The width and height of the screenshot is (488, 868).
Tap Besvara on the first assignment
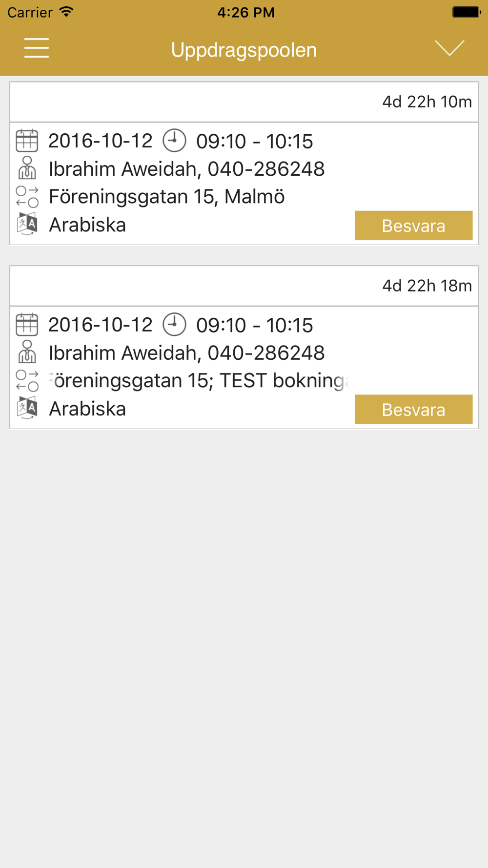[x=413, y=226]
